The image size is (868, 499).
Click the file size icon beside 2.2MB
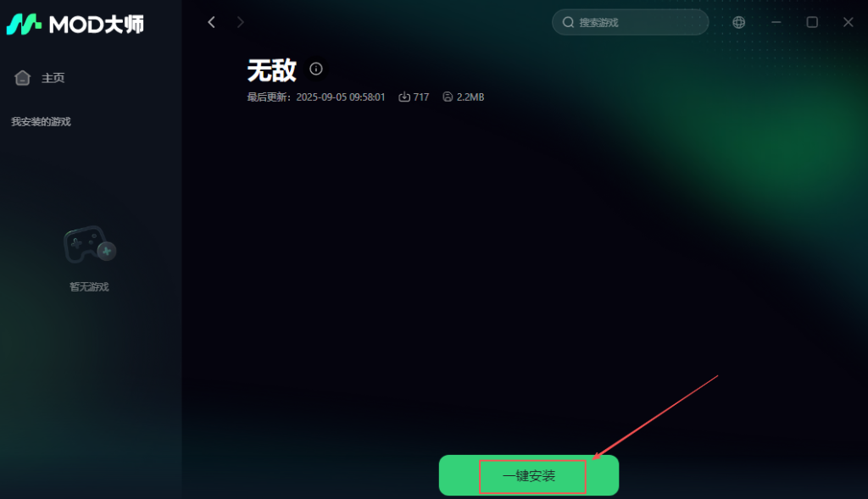448,97
